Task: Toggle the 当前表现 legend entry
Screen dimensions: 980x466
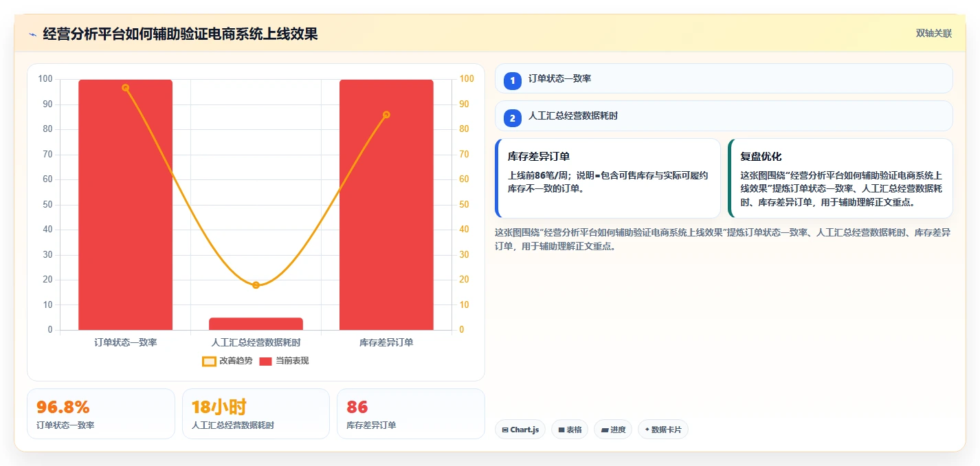Action: [x=284, y=361]
